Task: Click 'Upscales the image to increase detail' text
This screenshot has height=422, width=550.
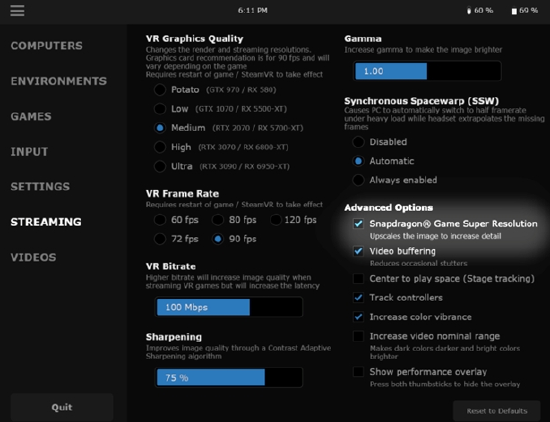Action: tap(435, 236)
